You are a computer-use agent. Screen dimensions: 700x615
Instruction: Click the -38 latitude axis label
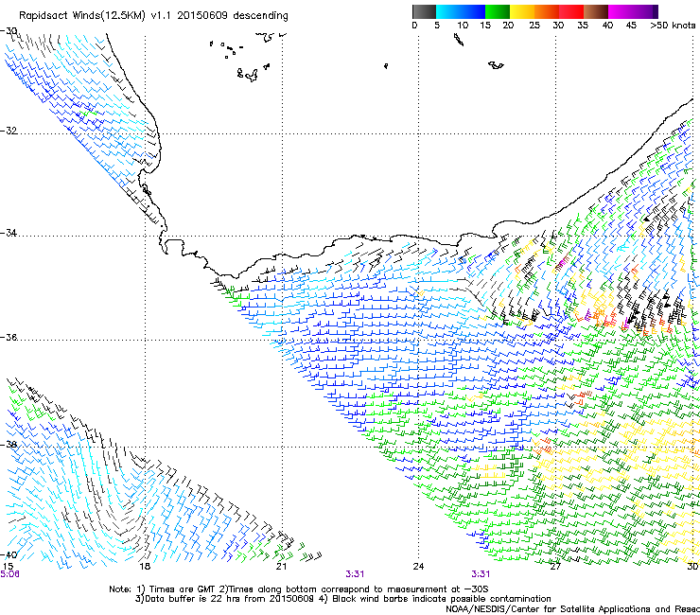pyautogui.click(x=9, y=445)
